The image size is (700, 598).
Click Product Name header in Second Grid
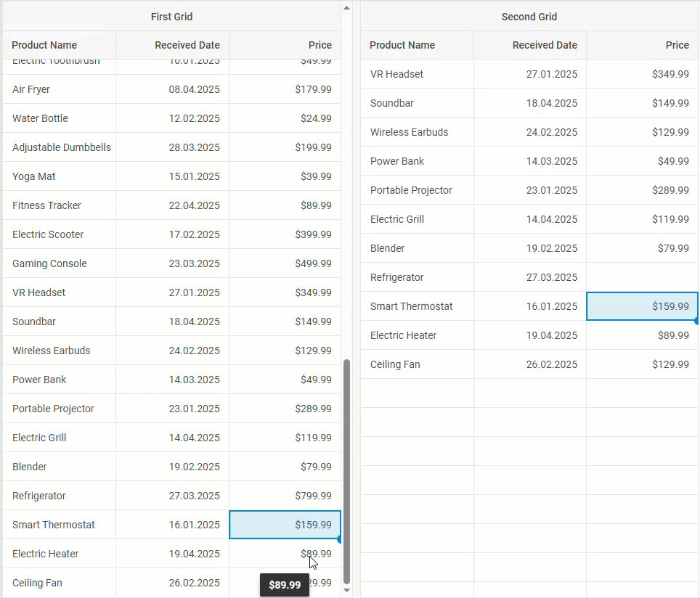402,45
